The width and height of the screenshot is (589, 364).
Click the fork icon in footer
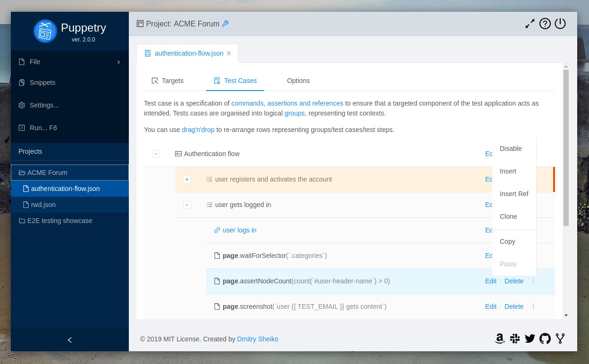[560, 339]
